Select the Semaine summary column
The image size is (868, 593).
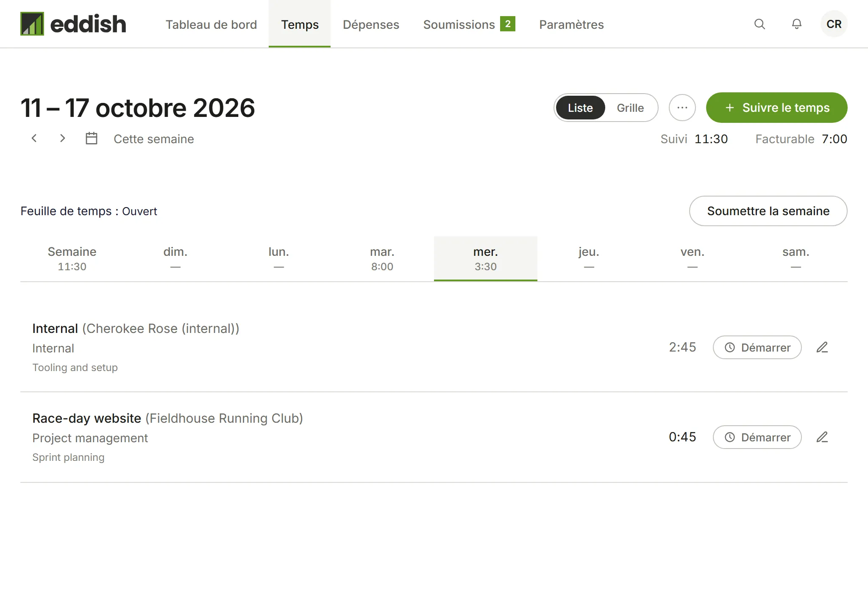point(72,258)
